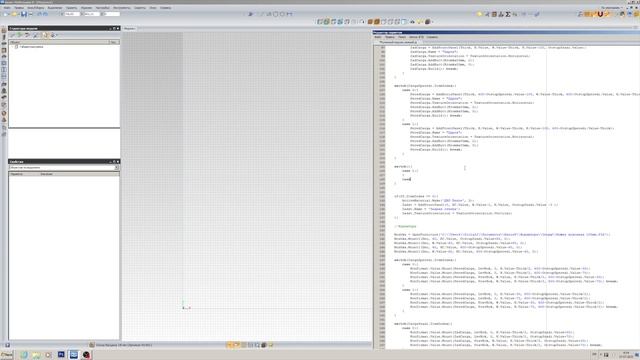
Task: Save the model with the floppy disk icon
Action: pyautogui.click(x=24, y=14)
